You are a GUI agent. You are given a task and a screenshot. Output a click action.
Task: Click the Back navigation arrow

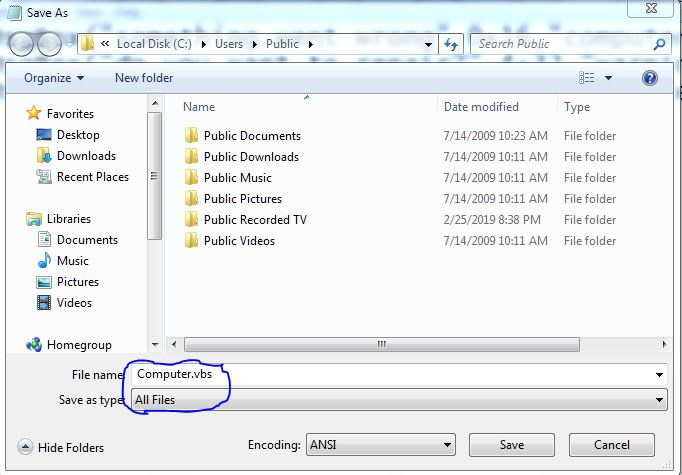21,44
